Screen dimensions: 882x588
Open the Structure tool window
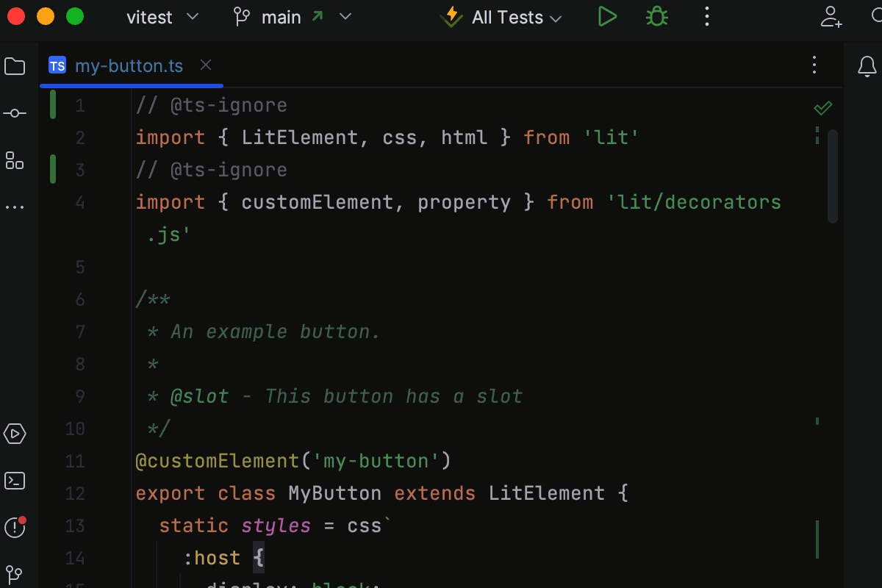pos(15,161)
